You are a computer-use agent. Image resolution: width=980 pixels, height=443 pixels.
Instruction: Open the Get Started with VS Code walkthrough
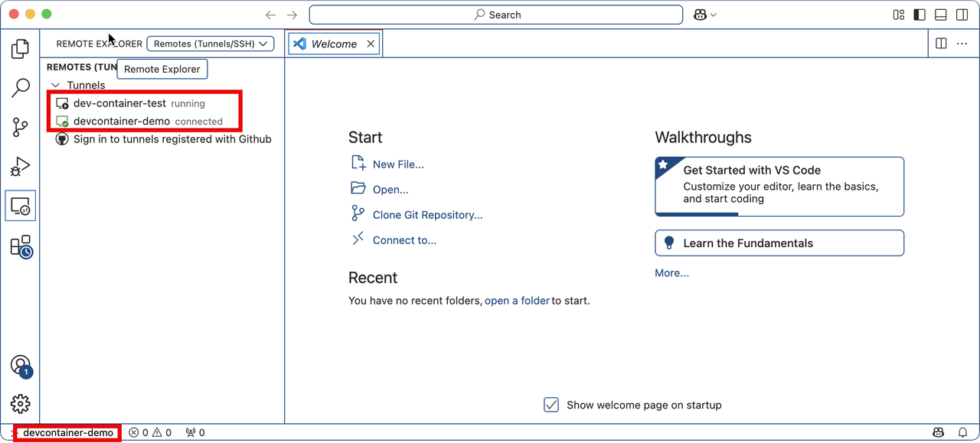pos(779,187)
